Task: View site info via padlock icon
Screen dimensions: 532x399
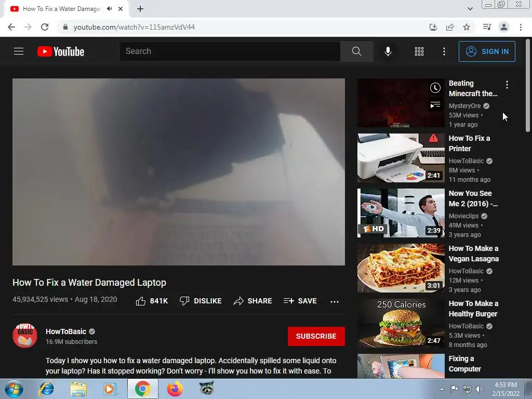Action: 65,27
